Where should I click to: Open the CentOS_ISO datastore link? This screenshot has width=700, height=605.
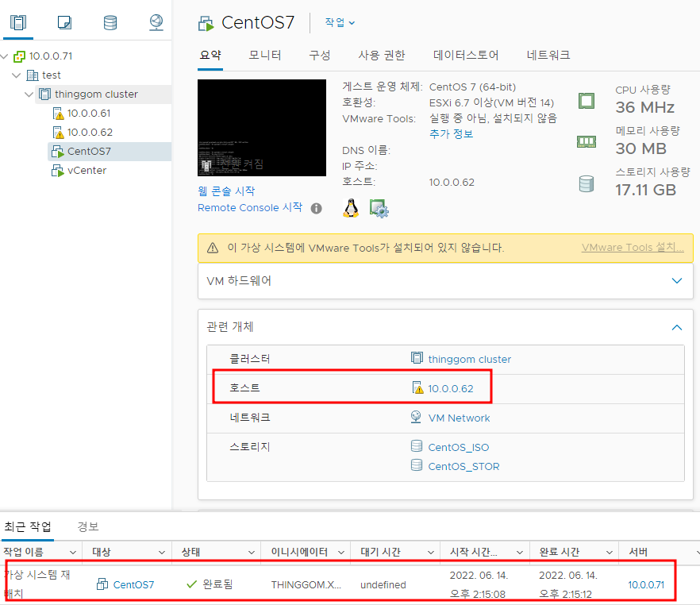(x=459, y=447)
